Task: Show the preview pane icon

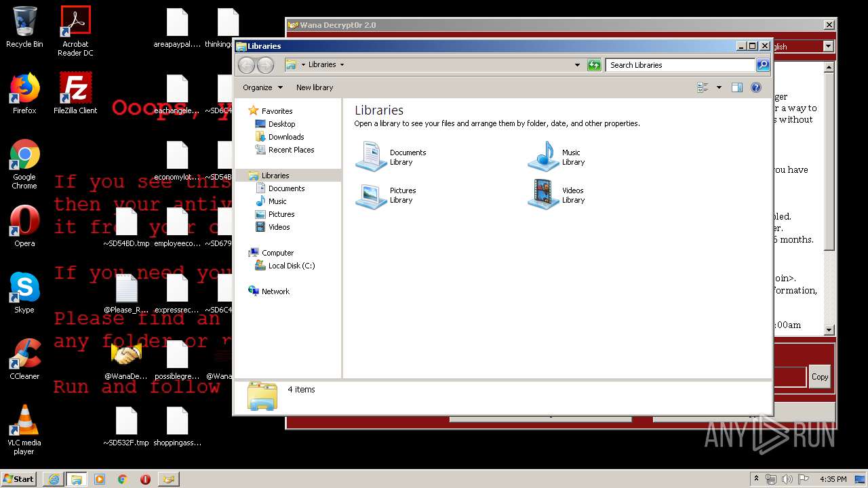Action: point(737,87)
